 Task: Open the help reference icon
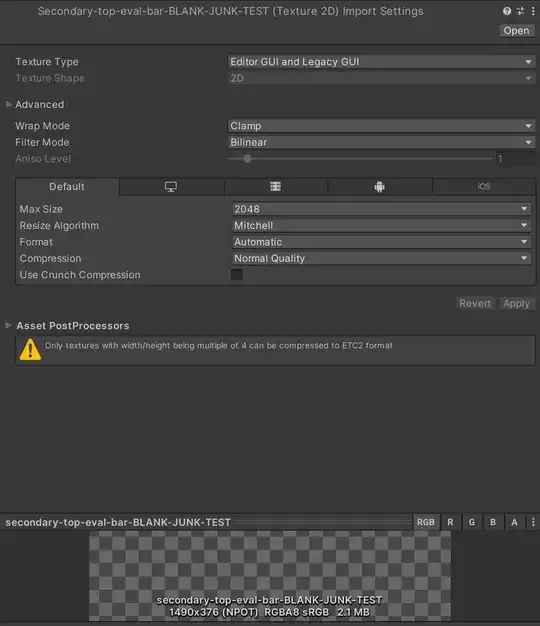point(507,11)
